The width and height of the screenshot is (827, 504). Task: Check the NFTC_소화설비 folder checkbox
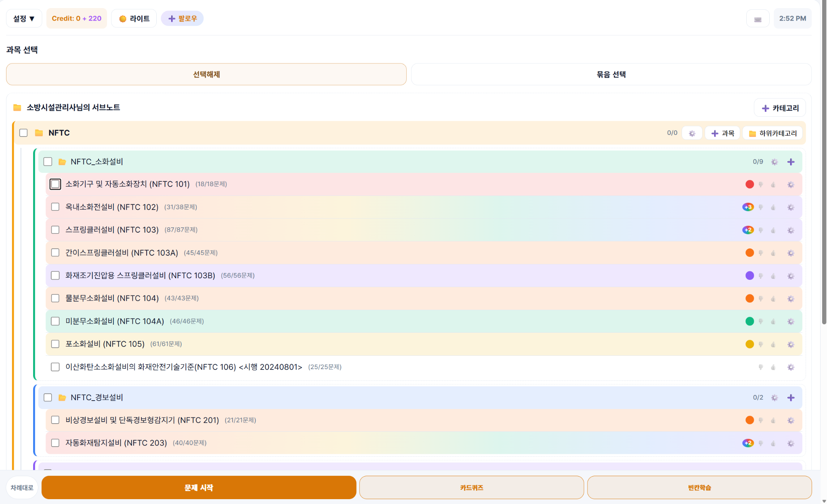coord(48,162)
